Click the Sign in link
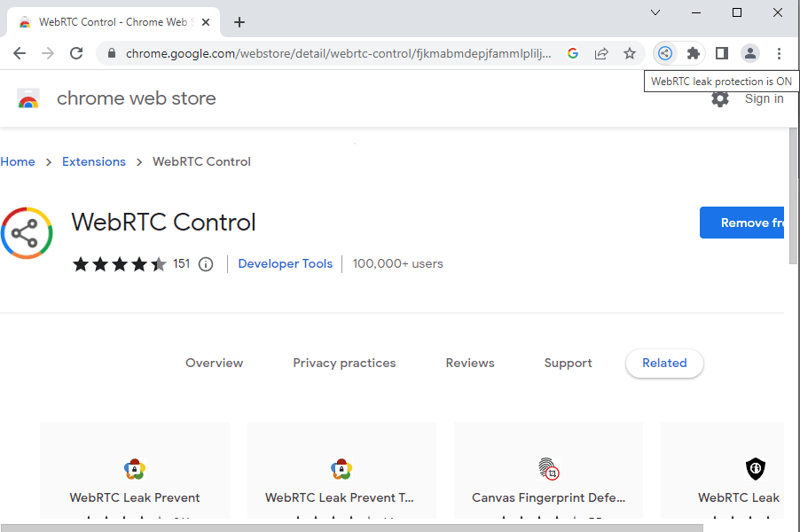The height and width of the screenshot is (532, 800). pyautogui.click(x=764, y=98)
